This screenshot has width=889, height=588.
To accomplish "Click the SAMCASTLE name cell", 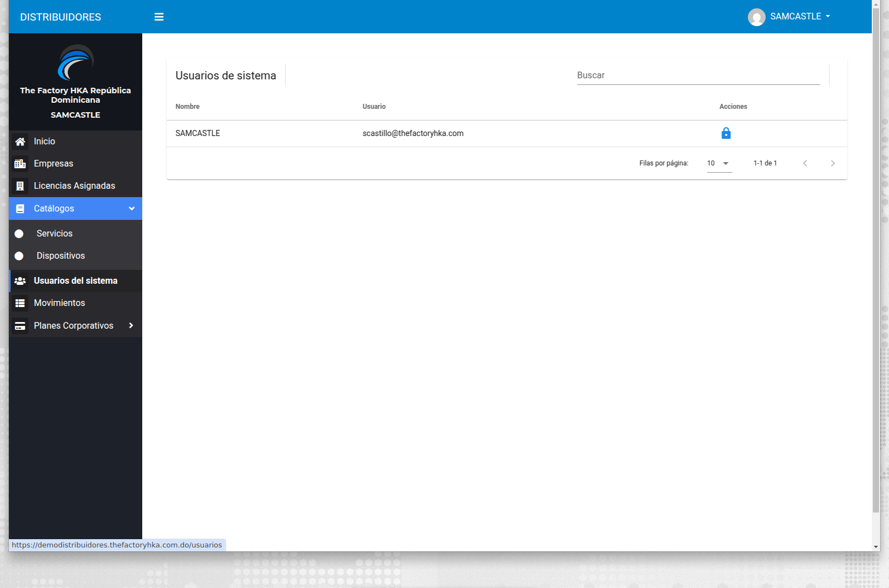I will click(x=198, y=133).
